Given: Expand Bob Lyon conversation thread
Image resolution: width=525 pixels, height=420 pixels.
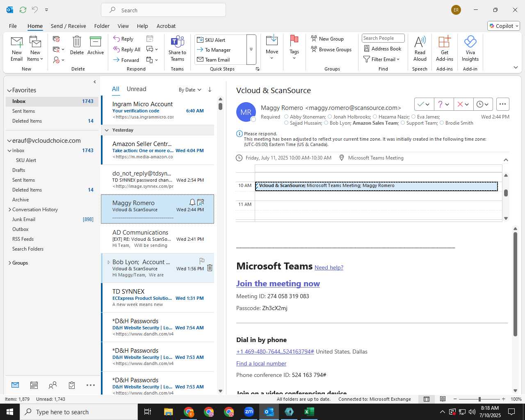Looking at the screenshot, I should [109, 262].
